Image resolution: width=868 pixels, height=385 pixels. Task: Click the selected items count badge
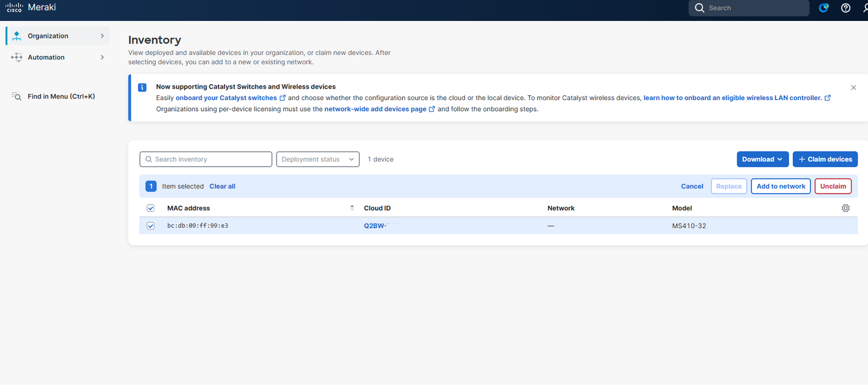pos(151,186)
